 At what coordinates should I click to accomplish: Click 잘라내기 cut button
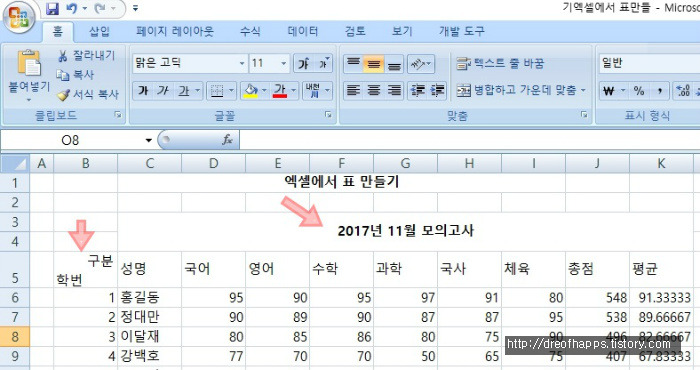tap(87, 55)
